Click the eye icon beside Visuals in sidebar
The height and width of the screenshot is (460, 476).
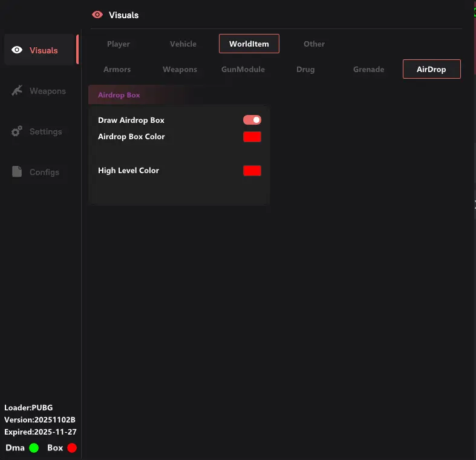17,50
